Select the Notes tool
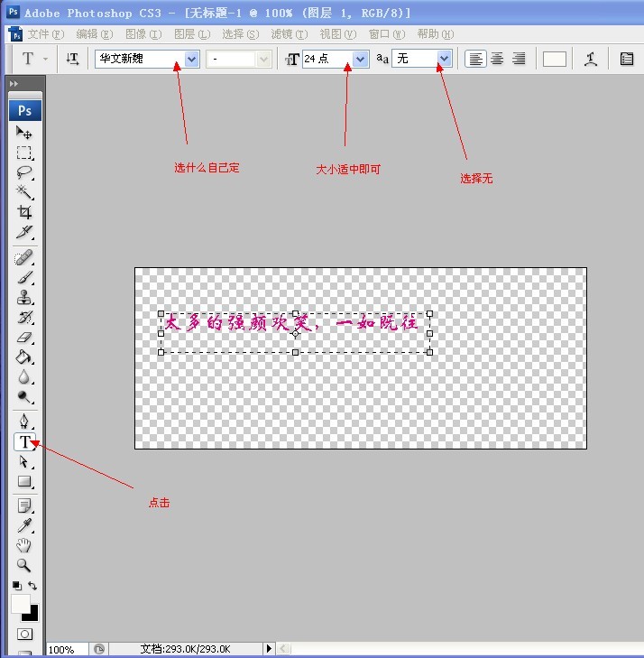Image resolution: width=644 pixels, height=658 pixels. click(23, 506)
